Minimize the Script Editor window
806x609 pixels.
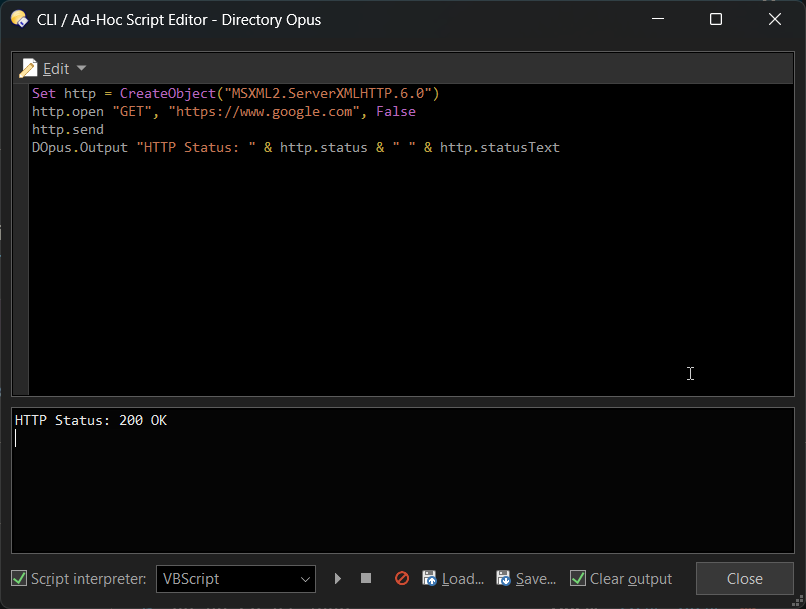point(658,19)
